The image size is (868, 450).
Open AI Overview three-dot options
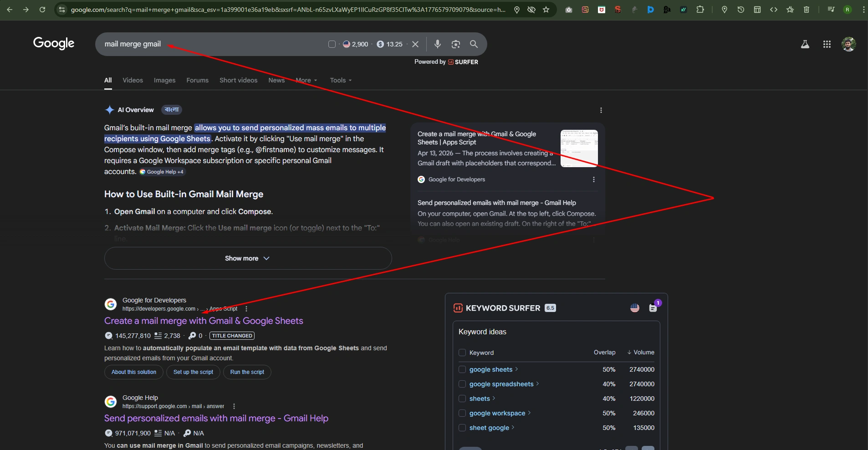(x=601, y=110)
